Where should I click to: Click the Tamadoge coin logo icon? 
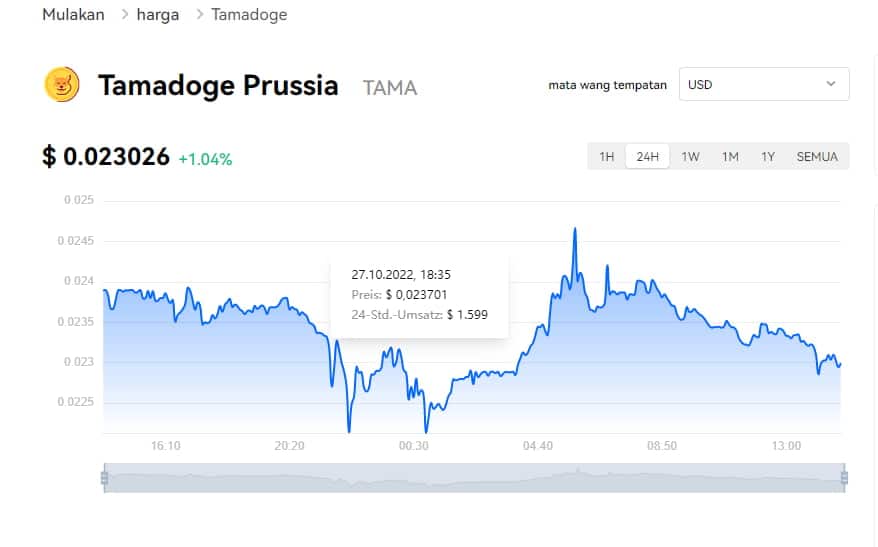62,85
